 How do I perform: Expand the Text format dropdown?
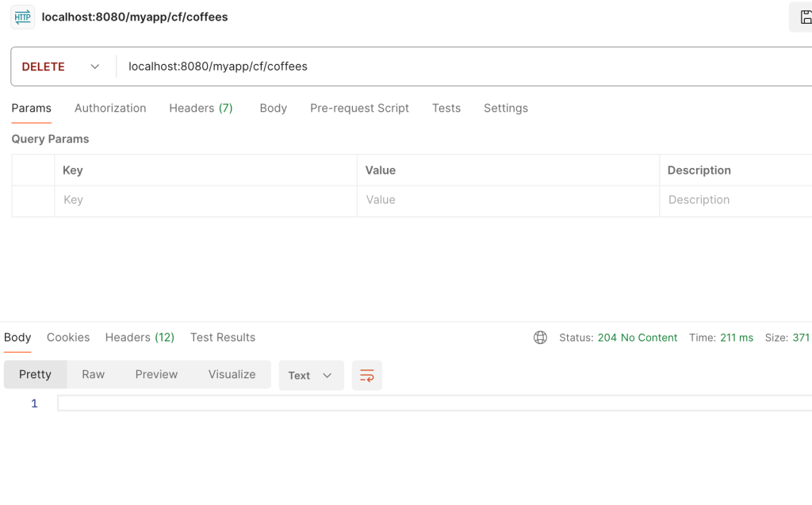pyautogui.click(x=311, y=376)
